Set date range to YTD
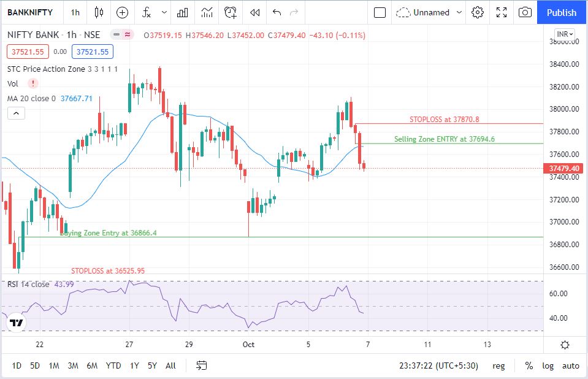 (113, 366)
